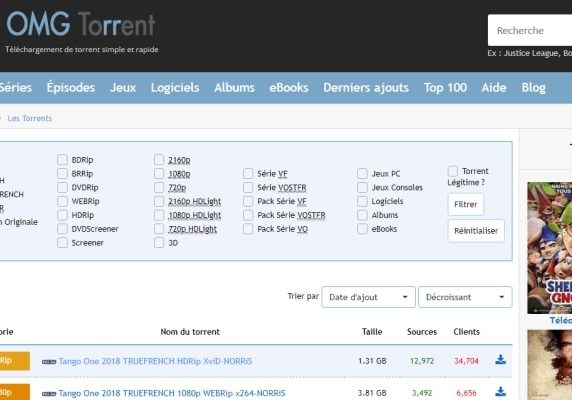Toggle the HDRip checkbox
572x400 pixels.
pyautogui.click(x=62, y=215)
